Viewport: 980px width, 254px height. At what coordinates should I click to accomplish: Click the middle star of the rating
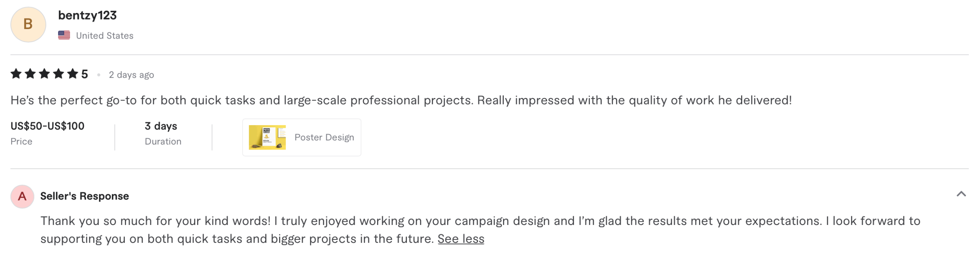click(44, 74)
